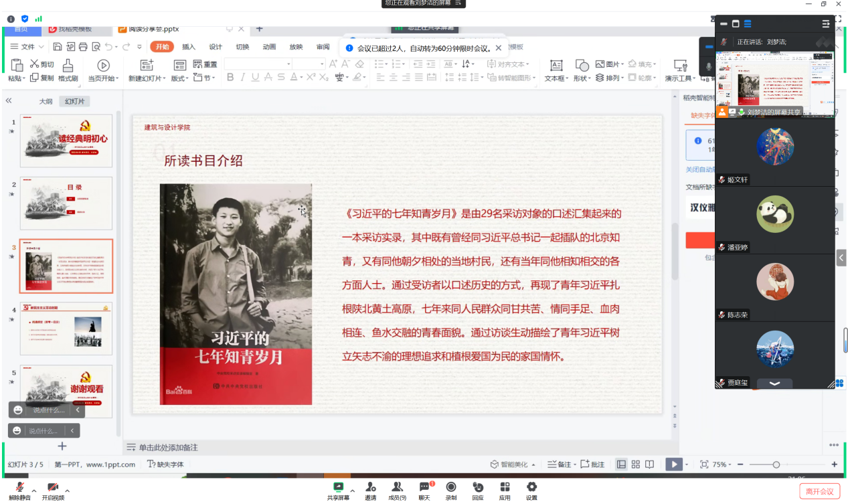The image size is (848, 504).
Task: Adjust the 75% zoom slider handle
Action: (x=776, y=465)
